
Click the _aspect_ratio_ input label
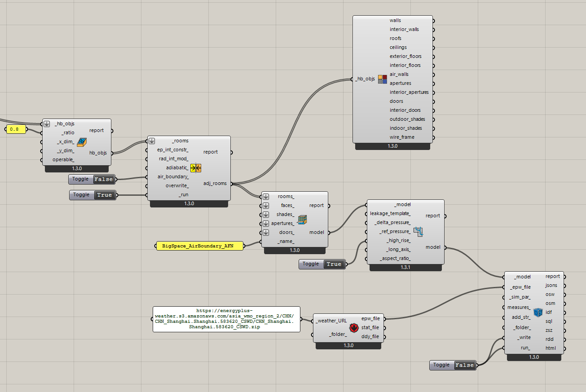click(395, 258)
